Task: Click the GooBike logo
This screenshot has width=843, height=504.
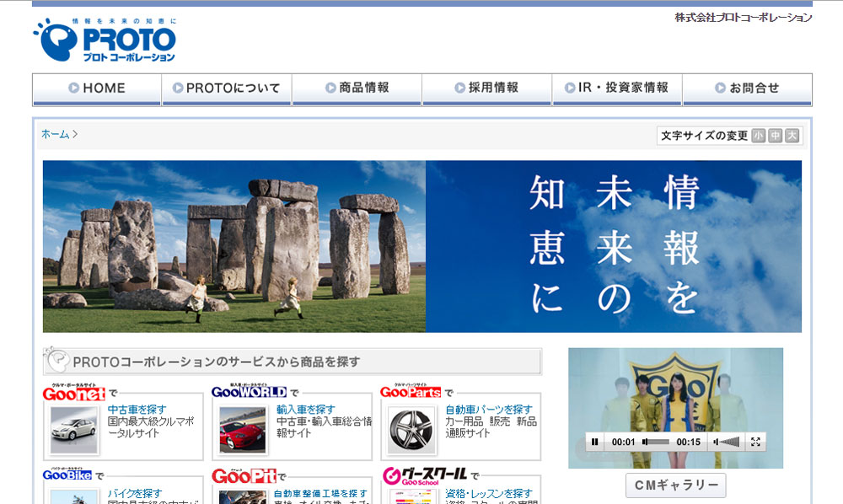Action: coord(67,475)
